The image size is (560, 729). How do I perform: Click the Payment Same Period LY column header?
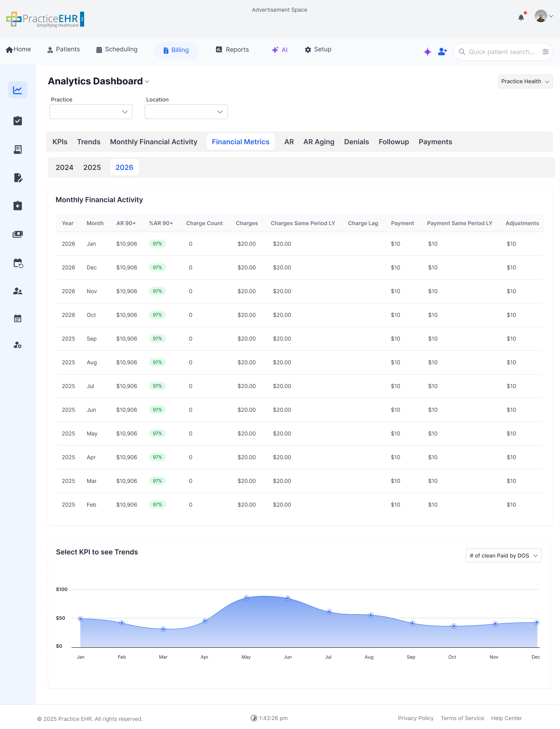click(x=460, y=223)
